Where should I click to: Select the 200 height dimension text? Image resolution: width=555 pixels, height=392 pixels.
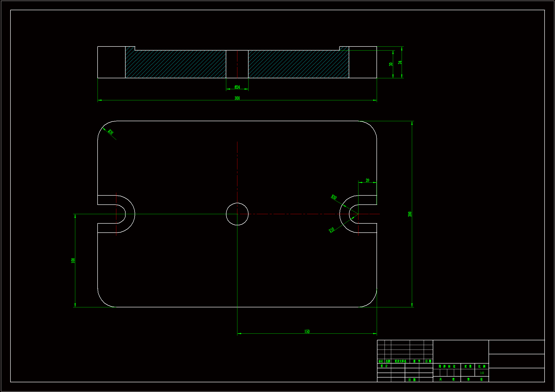410,214
